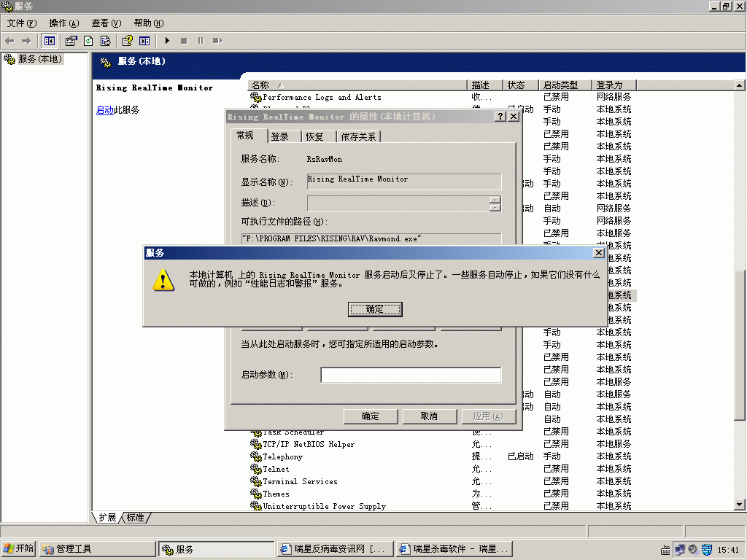Click gear icon beside Uninterruptible Power Supply

point(256,506)
